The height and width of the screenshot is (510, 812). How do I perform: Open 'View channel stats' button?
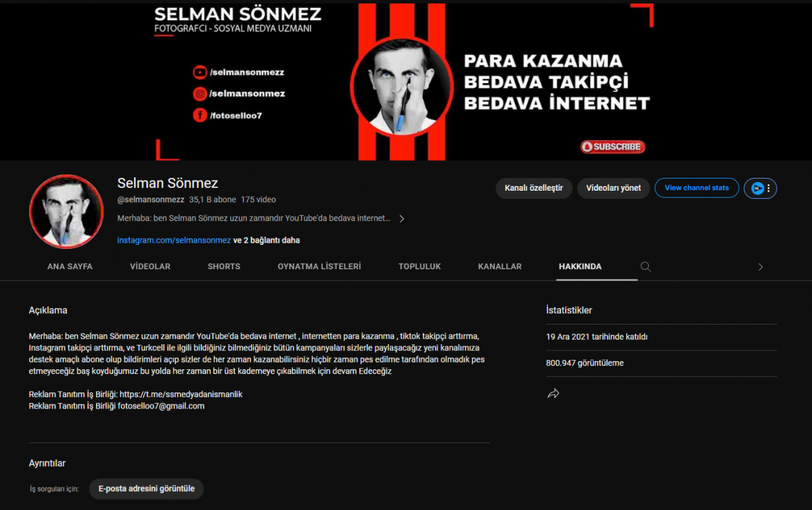pos(697,188)
